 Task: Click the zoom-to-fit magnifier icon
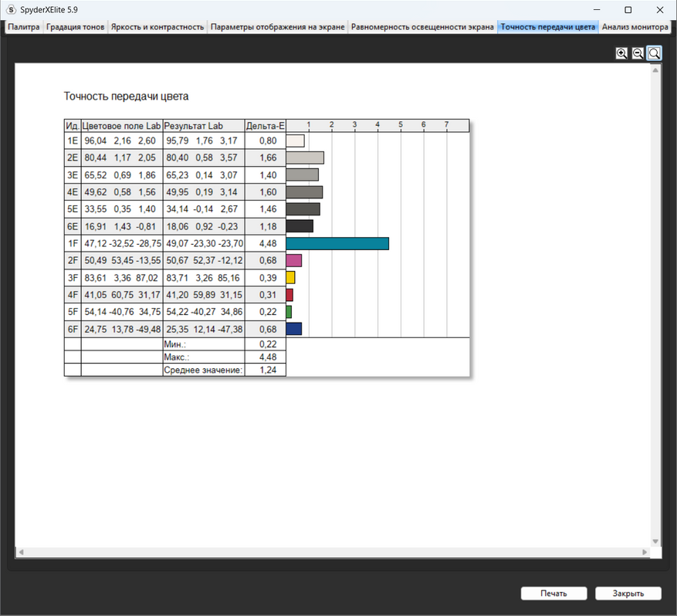point(654,53)
